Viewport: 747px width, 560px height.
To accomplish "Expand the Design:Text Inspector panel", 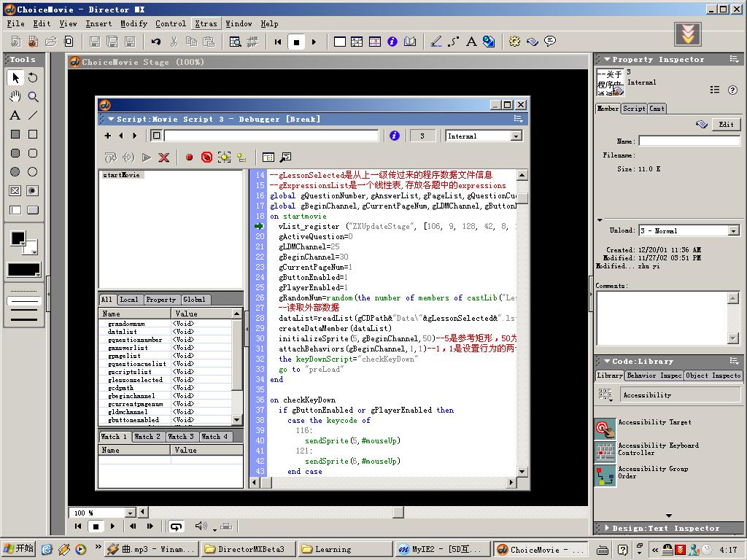I will [607, 528].
